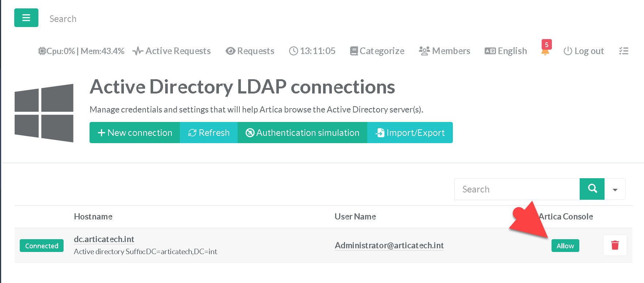This screenshot has height=283, width=644.
Task: Delete connection with red trash icon
Action: [x=615, y=245]
